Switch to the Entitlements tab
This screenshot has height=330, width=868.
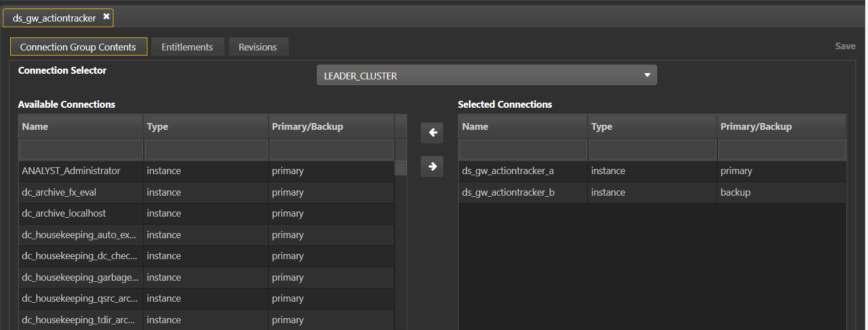[188, 46]
